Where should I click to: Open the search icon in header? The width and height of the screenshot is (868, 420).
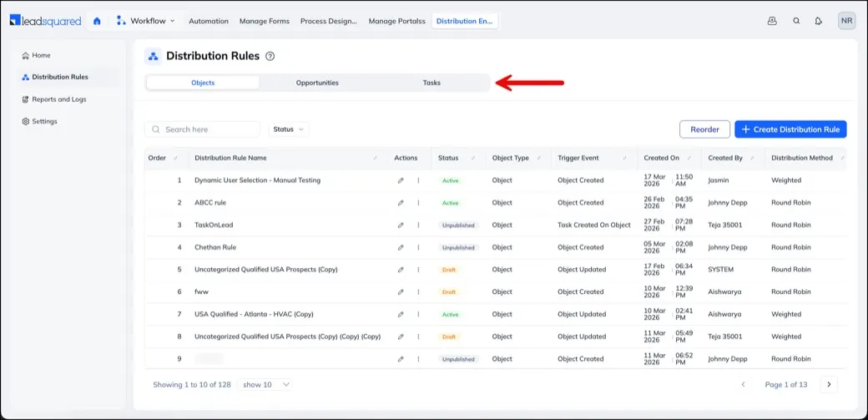796,21
